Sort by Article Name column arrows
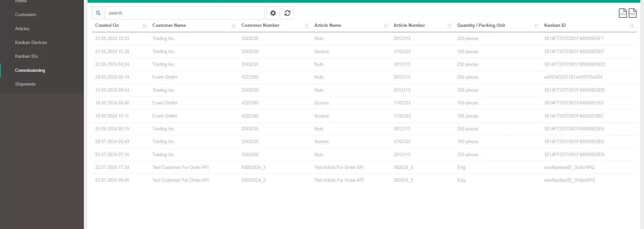The height and width of the screenshot is (229, 644). [x=386, y=26]
